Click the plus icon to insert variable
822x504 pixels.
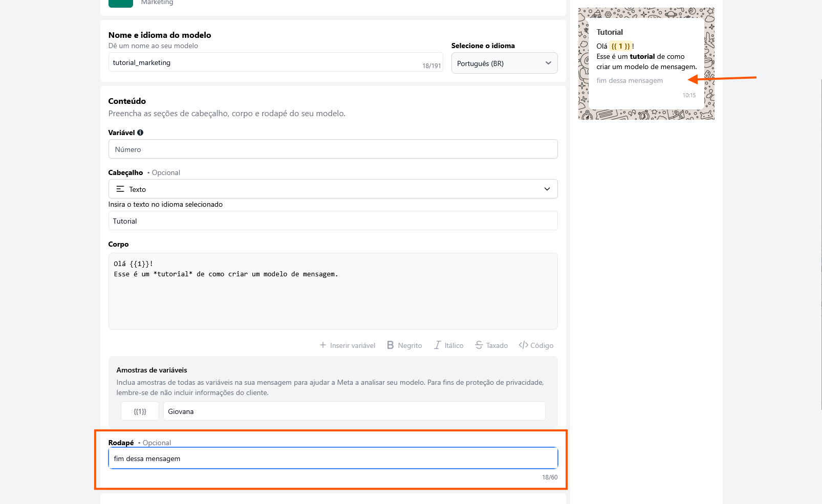click(x=323, y=345)
